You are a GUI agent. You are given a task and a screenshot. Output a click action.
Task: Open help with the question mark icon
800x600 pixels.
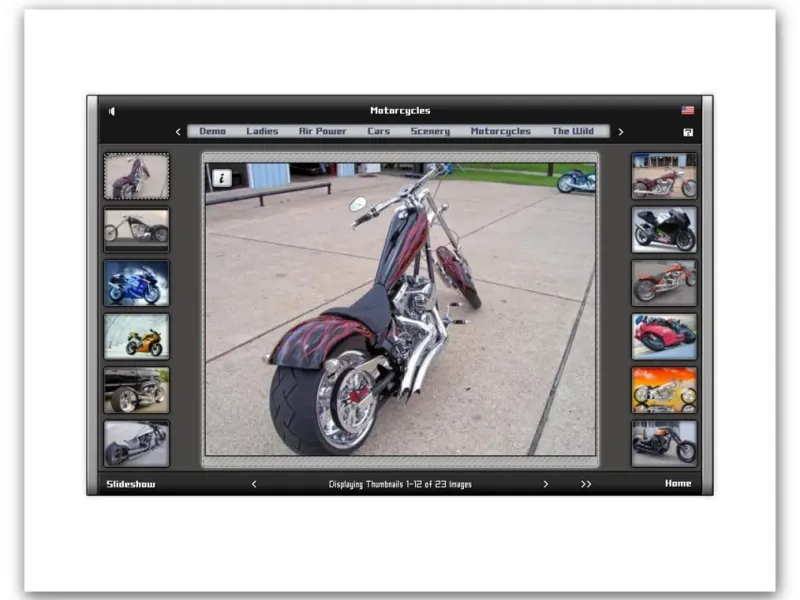(688, 132)
